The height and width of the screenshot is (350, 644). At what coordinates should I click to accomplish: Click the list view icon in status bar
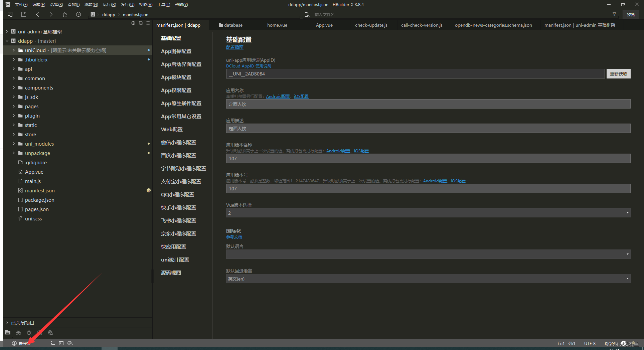(x=53, y=343)
